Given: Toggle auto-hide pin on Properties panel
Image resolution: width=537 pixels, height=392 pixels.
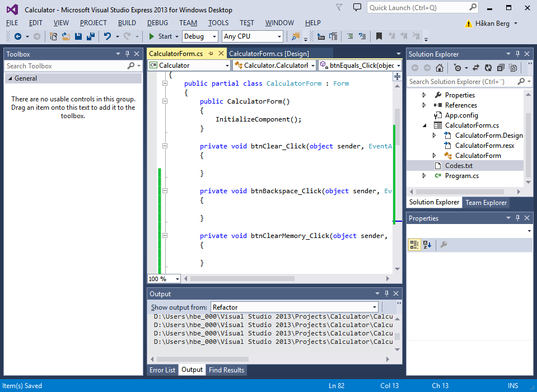Looking at the screenshot, I should point(517,218).
